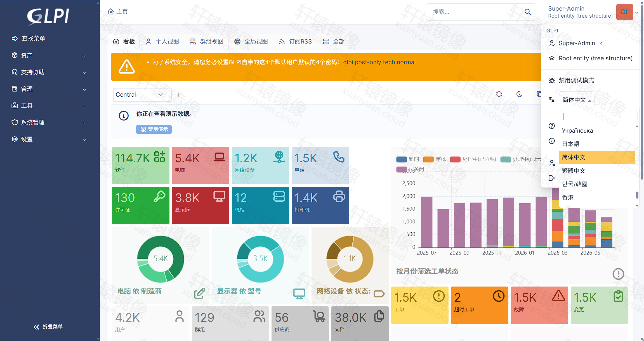The width and height of the screenshot is (644, 341).
Task: Expand the 资产 sidebar menu
Action: 50,55
